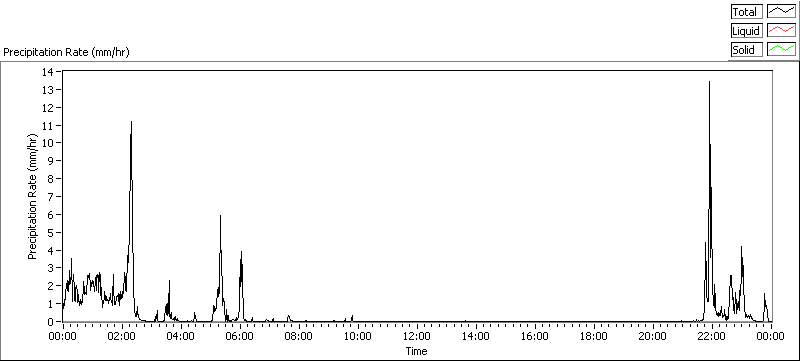Viewport: 800px width, 361px height.
Task: Select the 20:00 time tick label
Action: coord(653,337)
